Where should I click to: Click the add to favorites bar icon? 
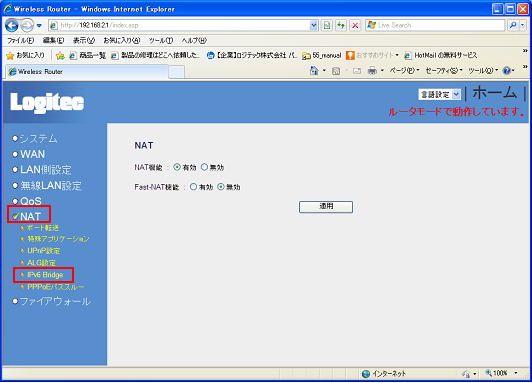(60, 56)
